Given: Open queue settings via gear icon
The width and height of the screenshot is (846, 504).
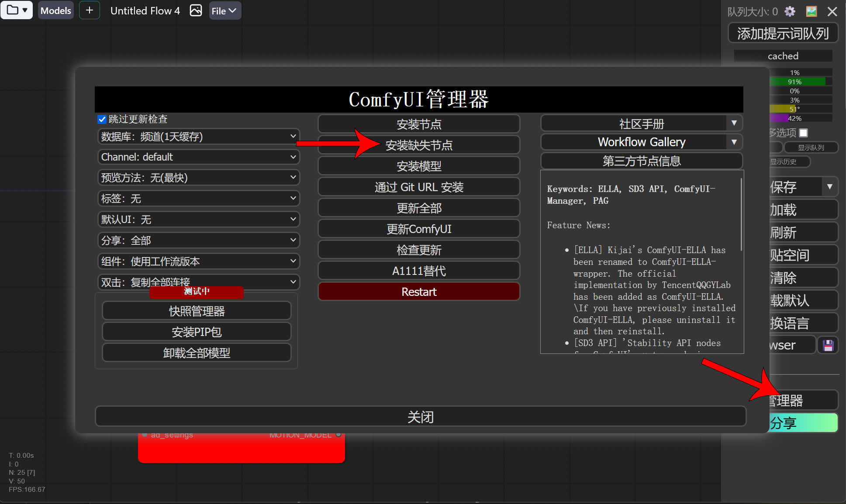Looking at the screenshot, I should click(790, 11).
